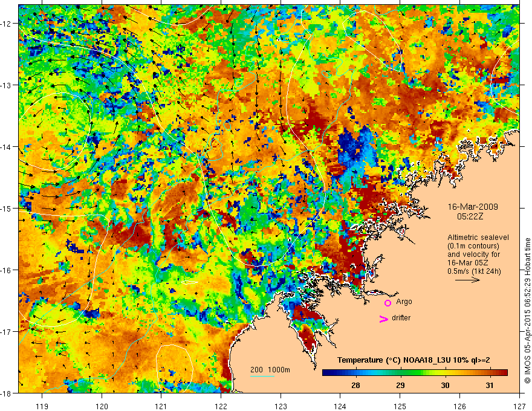The width and height of the screenshot is (532, 411).
Task: Click the 126 longitude axis label
Action: 459,406
